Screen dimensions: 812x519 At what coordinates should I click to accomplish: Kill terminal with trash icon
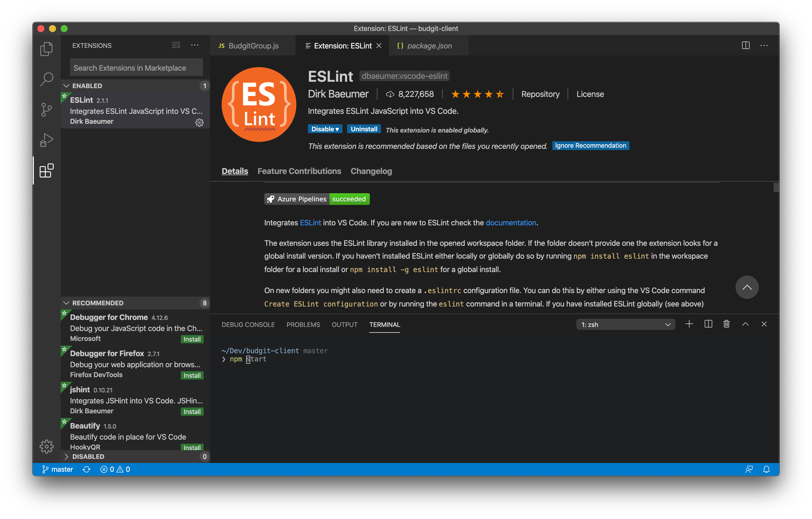click(726, 324)
